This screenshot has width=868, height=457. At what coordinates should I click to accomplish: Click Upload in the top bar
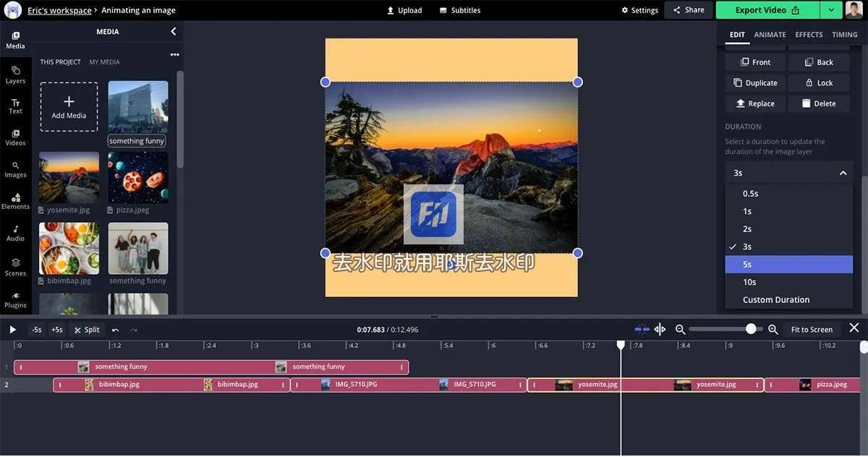[404, 10]
